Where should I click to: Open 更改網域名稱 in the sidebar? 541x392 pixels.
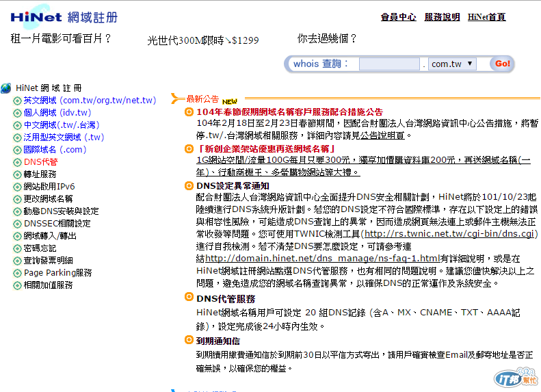(48, 199)
